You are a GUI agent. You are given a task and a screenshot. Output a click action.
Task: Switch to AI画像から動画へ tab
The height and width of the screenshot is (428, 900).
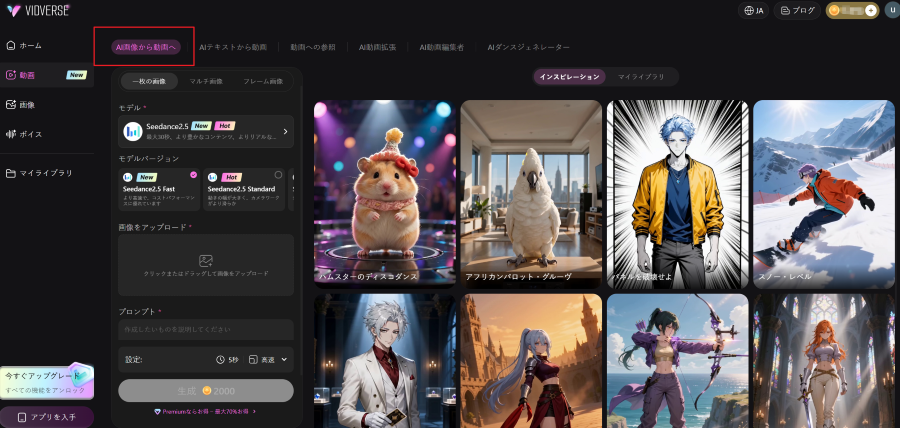tap(146, 48)
